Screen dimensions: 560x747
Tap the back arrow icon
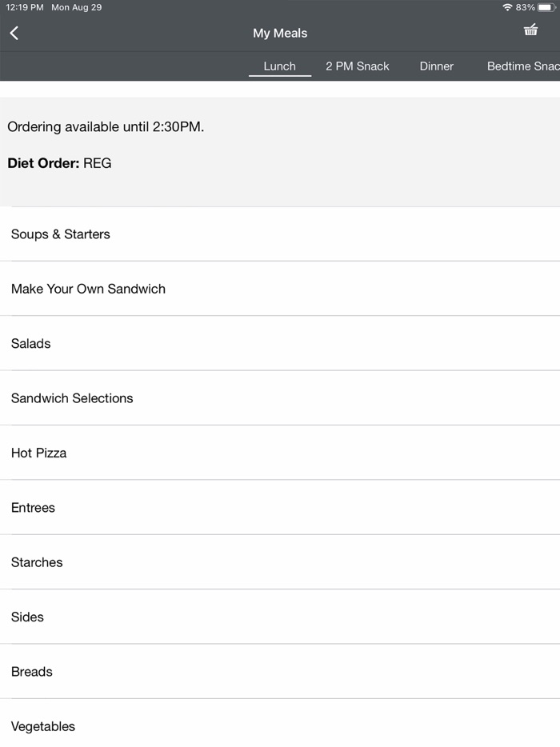pyautogui.click(x=14, y=33)
